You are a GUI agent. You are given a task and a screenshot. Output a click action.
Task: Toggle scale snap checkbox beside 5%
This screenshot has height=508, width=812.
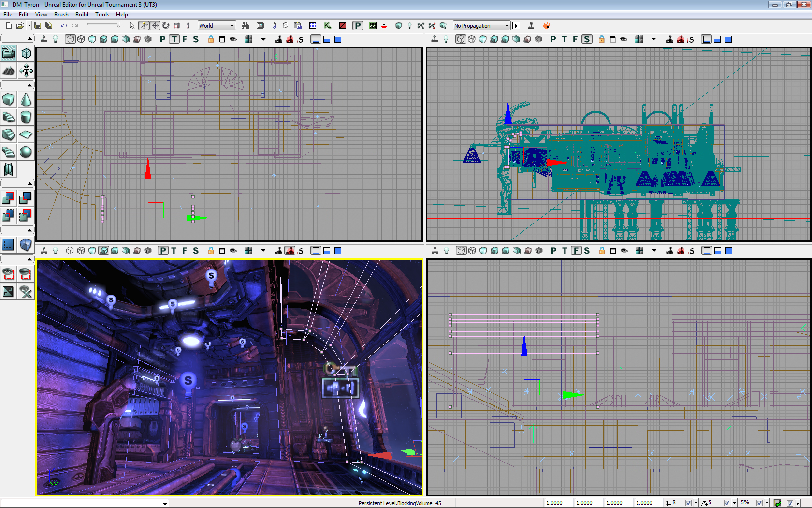click(x=759, y=503)
